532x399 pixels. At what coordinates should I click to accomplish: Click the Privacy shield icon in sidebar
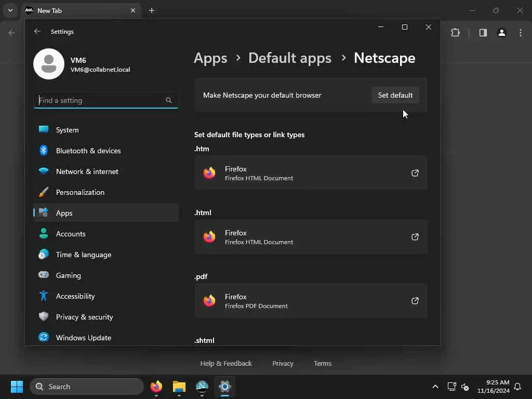[x=44, y=316]
